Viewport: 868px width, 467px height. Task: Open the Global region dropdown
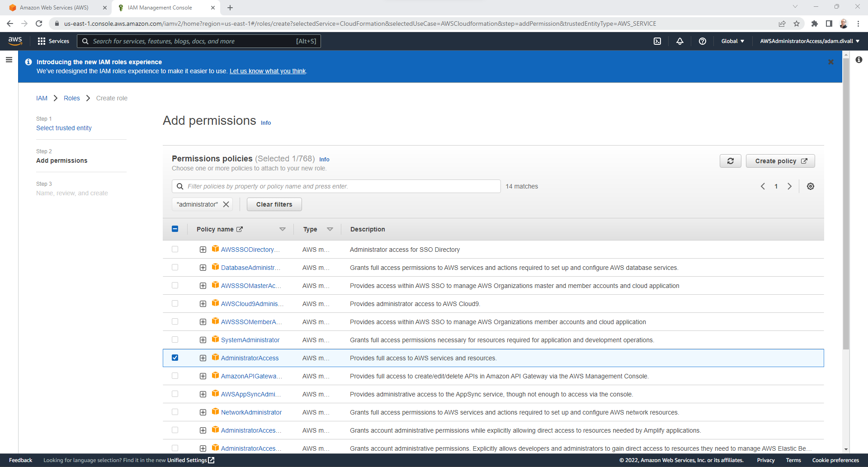click(732, 41)
